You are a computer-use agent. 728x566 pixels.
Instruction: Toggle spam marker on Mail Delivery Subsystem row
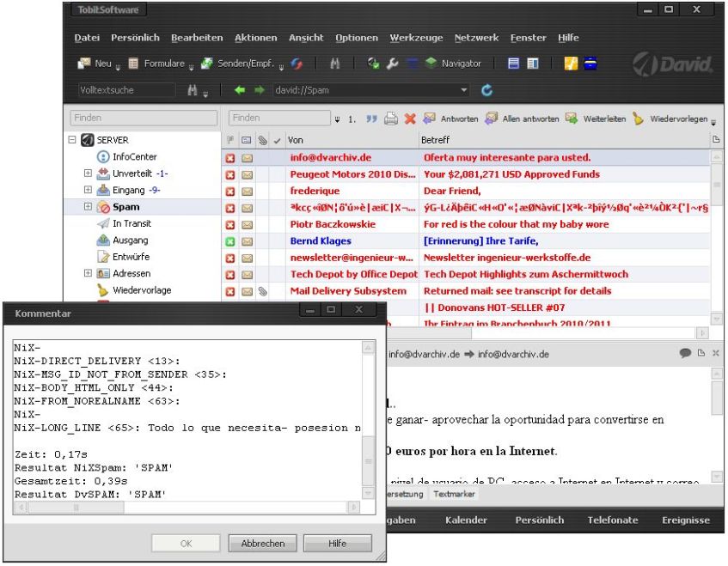(x=230, y=292)
